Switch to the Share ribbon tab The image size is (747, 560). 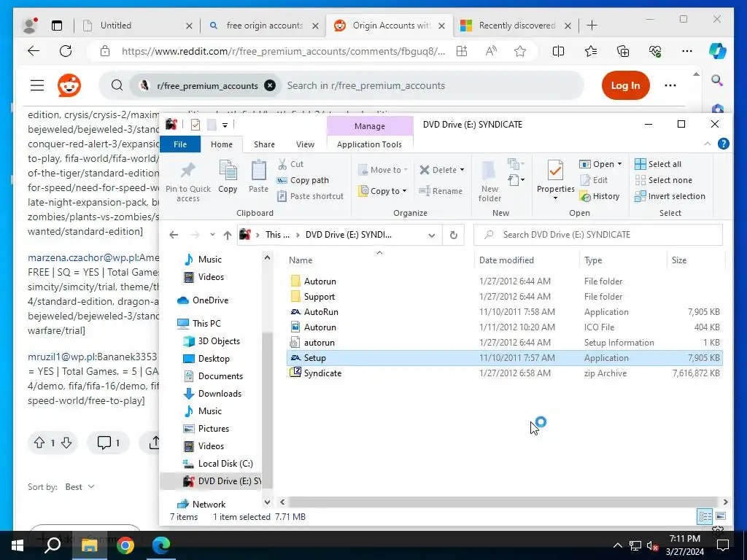264,144
